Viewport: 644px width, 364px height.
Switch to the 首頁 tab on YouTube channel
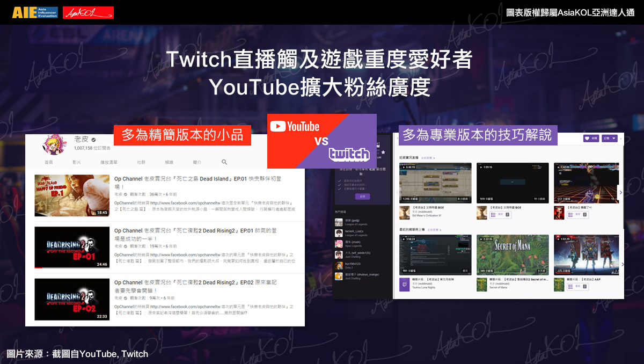pyautogui.click(x=49, y=162)
